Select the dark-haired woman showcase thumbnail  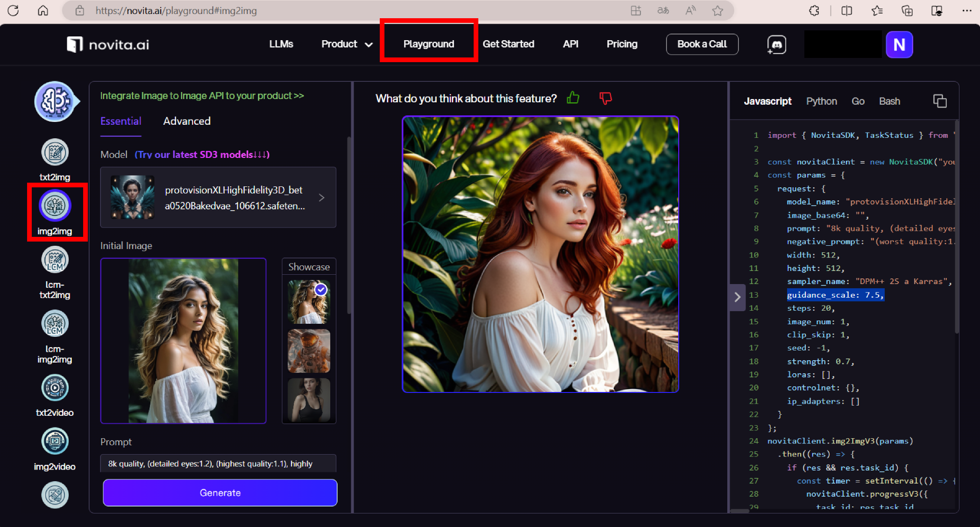(309, 400)
